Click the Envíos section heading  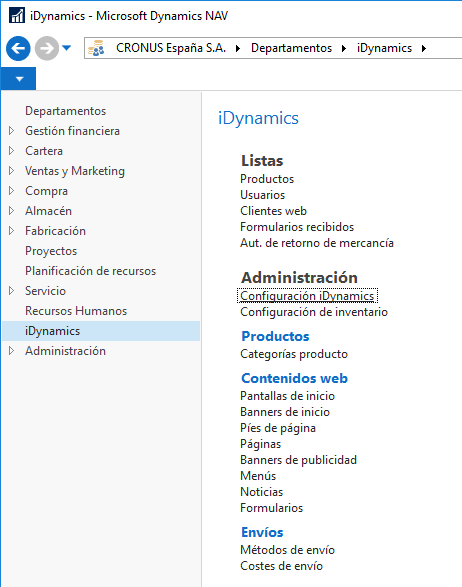pos(262,532)
